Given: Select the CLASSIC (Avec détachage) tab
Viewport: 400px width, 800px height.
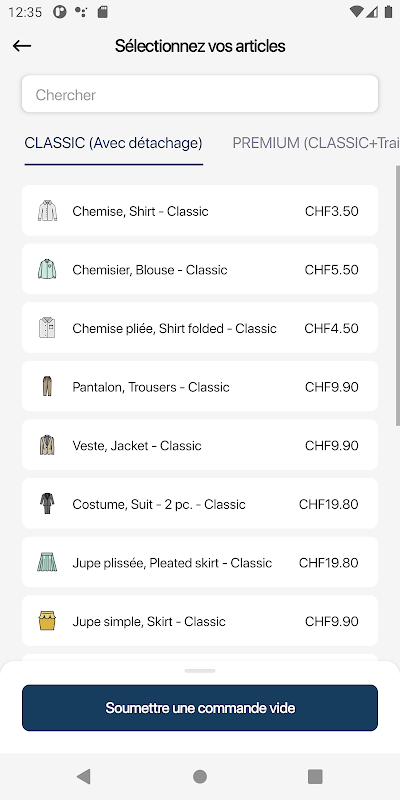Looking at the screenshot, I should coord(113,143).
